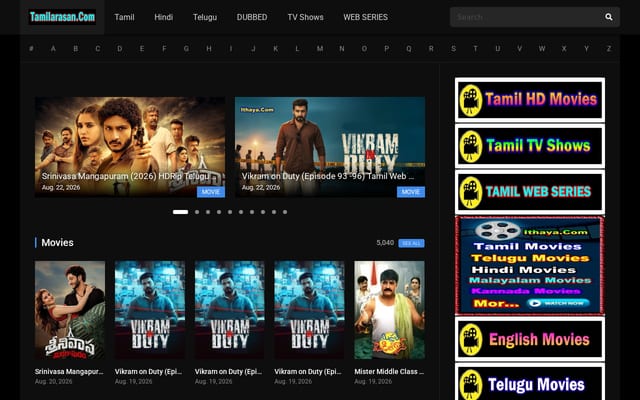Screen dimensions: 640x400
Task: Filter titles by letter A
Action: (x=53, y=49)
